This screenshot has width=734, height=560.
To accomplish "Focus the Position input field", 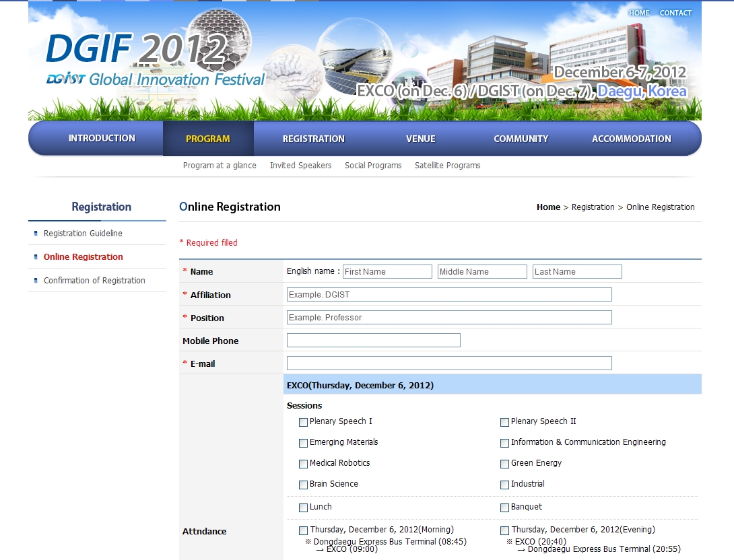I will pos(449,317).
